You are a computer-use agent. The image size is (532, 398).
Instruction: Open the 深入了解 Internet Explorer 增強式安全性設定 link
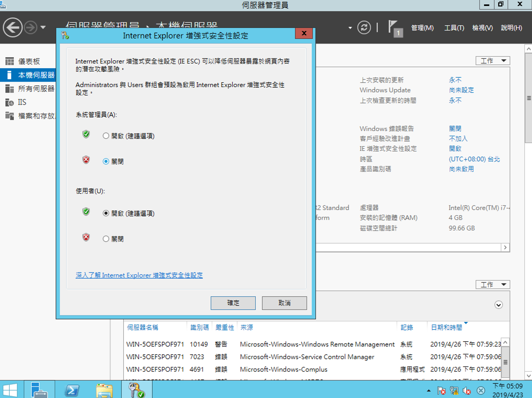[139, 275]
